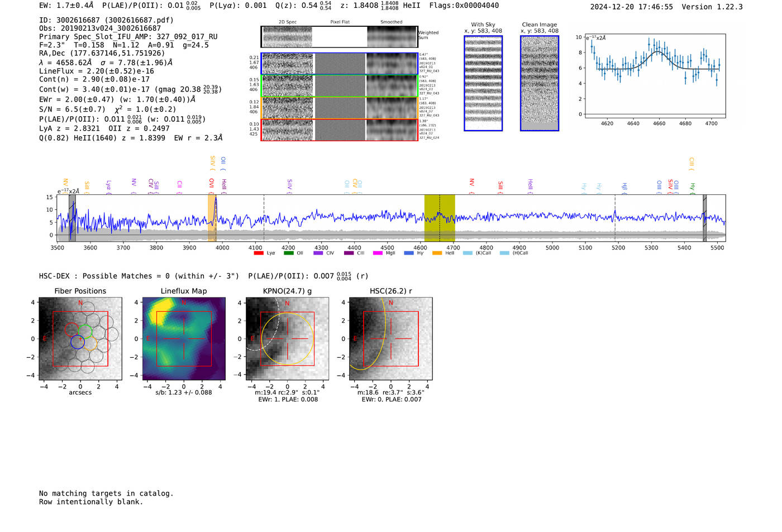782x532 pixels.
Task: Open the Clean Image cutout
Action: [539, 83]
